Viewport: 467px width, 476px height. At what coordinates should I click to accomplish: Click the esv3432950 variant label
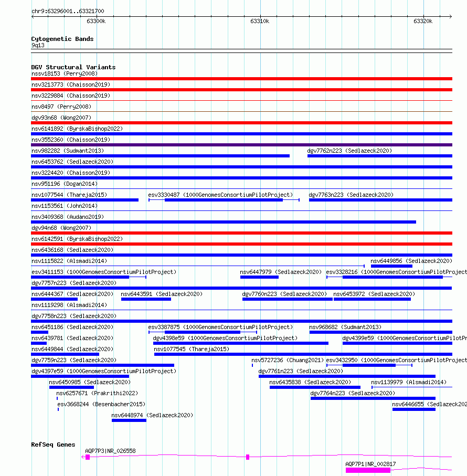(396, 361)
